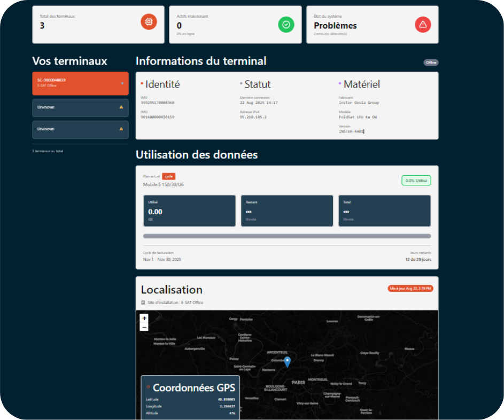Click the Offline status badge
The height and width of the screenshot is (420, 504).
click(431, 63)
